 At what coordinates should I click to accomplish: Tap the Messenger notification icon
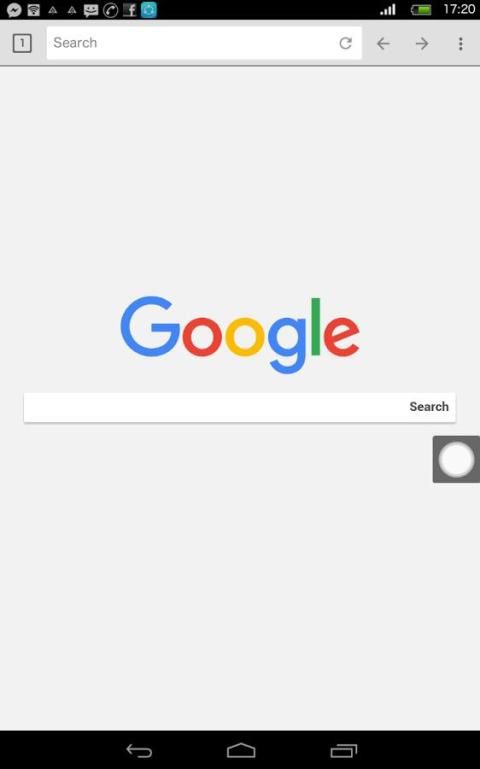pos(14,10)
